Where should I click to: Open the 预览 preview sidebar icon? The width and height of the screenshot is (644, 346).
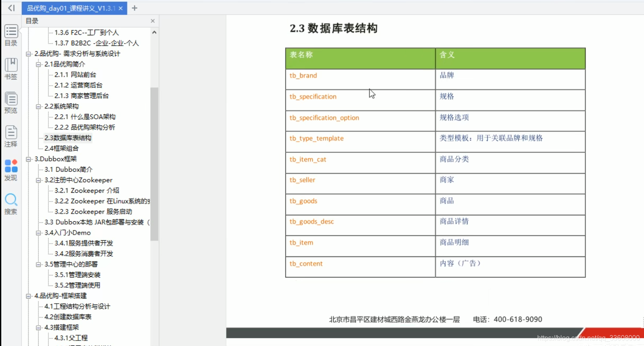tap(11, 102)
